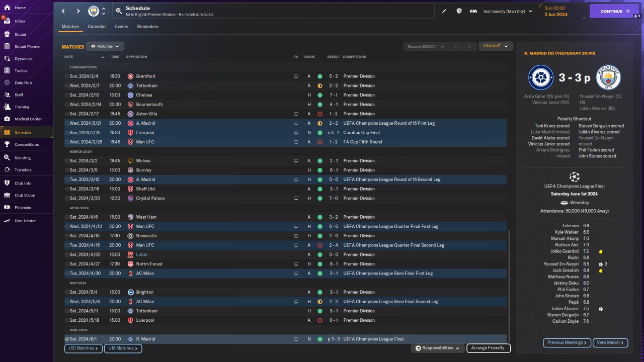Switch to the Calendar tab
644x362 pixels.
point(97,27)
